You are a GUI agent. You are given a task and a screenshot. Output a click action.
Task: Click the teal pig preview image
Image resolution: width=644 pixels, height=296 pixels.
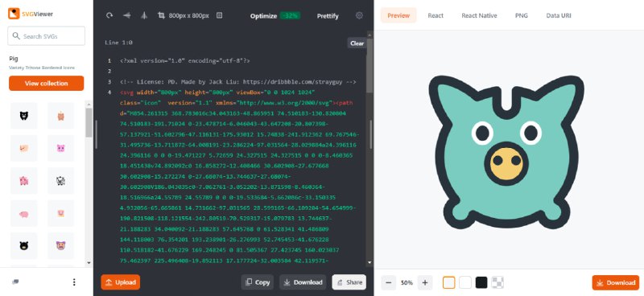pyautogui.click(x=506, y=152)
